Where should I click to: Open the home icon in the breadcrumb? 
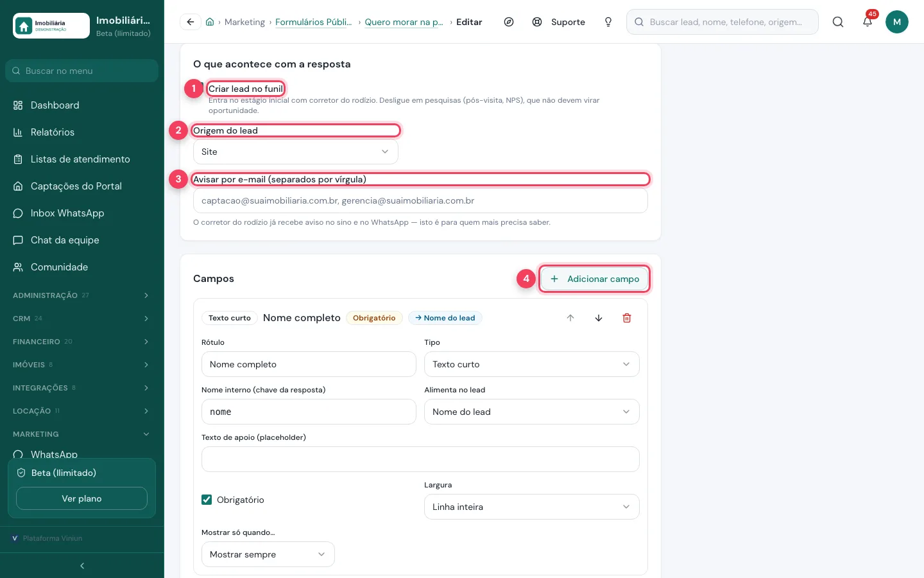(210, 22)
